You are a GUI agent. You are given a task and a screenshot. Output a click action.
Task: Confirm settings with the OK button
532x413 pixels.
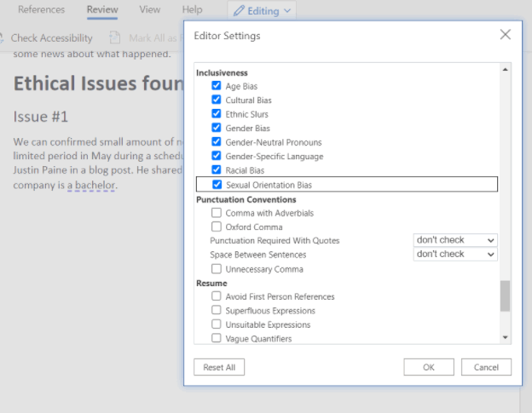[x=429, y=367]
